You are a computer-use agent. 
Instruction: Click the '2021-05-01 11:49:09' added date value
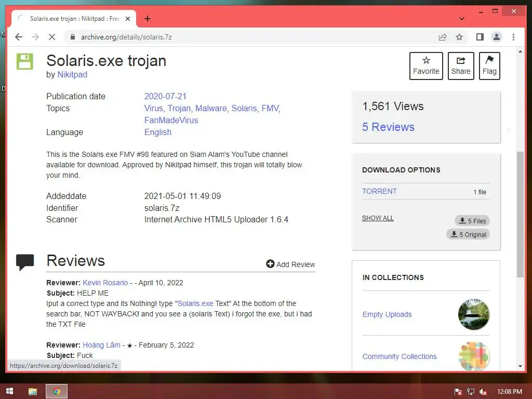click(182, 196)
